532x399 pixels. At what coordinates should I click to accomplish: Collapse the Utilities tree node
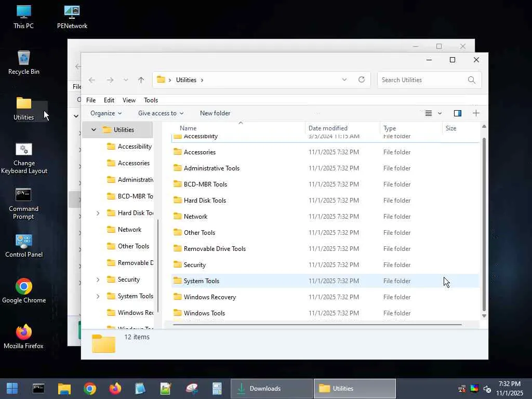pos(94,129)
